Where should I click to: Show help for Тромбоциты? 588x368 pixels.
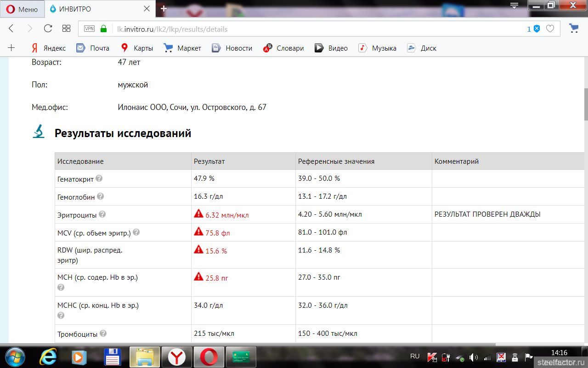coord(103,333)
